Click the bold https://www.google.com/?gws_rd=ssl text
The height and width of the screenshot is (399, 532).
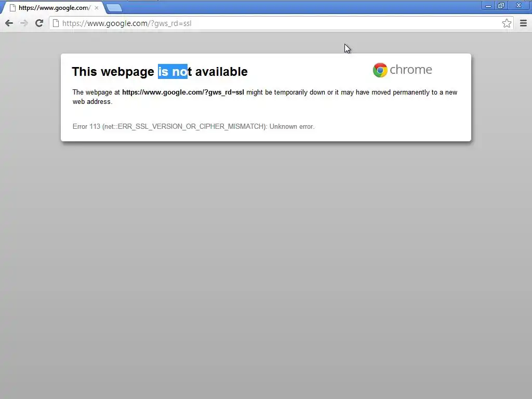[x=183, y=92]
